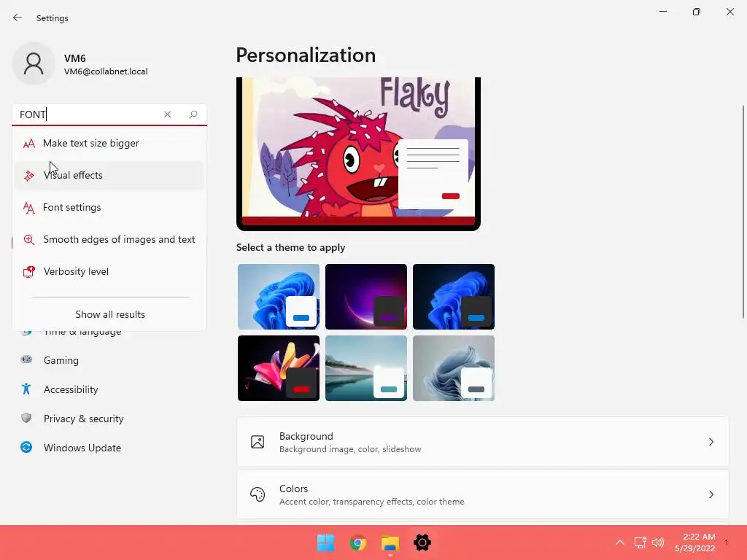The width and height of the screenshot is (747, 560).
Task: Open Colors settings chevron
Action: point(711,494)
